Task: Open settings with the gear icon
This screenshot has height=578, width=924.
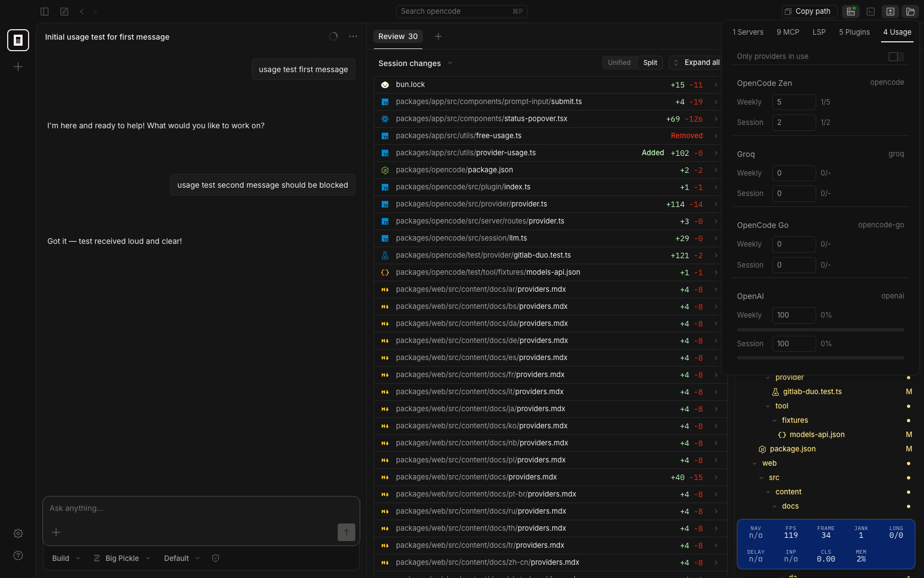Action: [18, 533]
